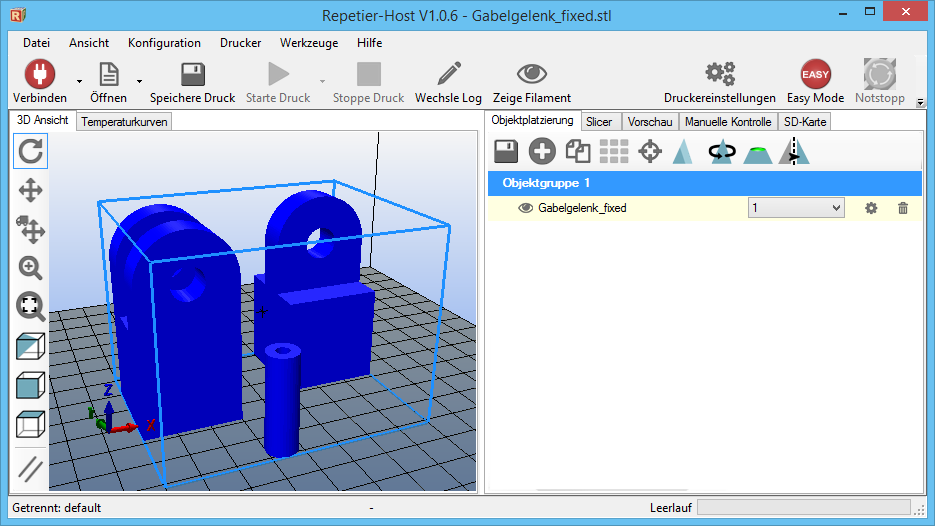The height and width of the screenshot is (526, 935).
Task: Click the Stoppe Druck stop button
Action: tap(369, 74)
